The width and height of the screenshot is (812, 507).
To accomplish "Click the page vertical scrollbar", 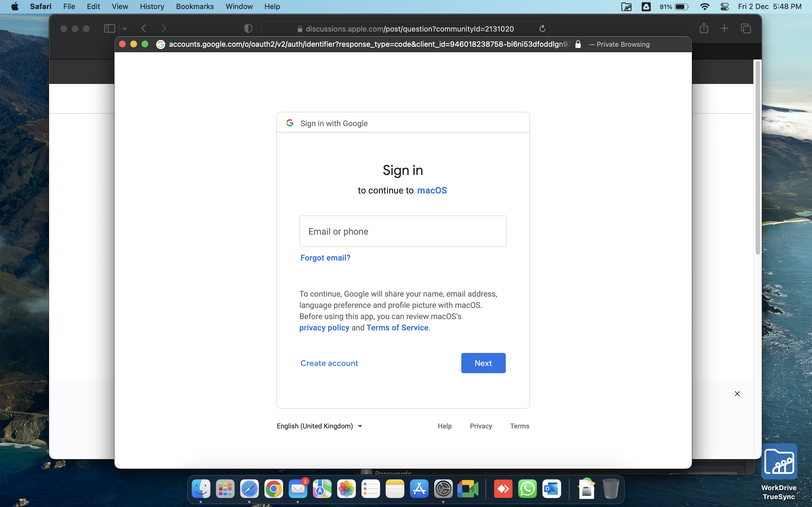I will (x=757, y=158).
